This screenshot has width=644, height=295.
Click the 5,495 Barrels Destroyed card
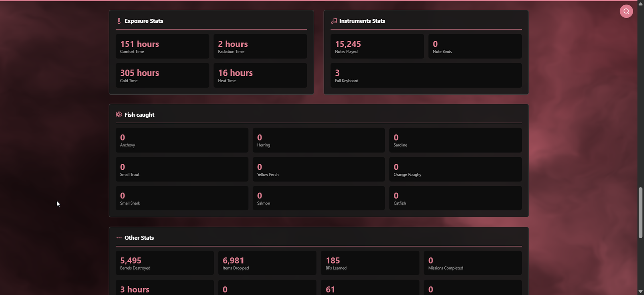click(165, 263)
